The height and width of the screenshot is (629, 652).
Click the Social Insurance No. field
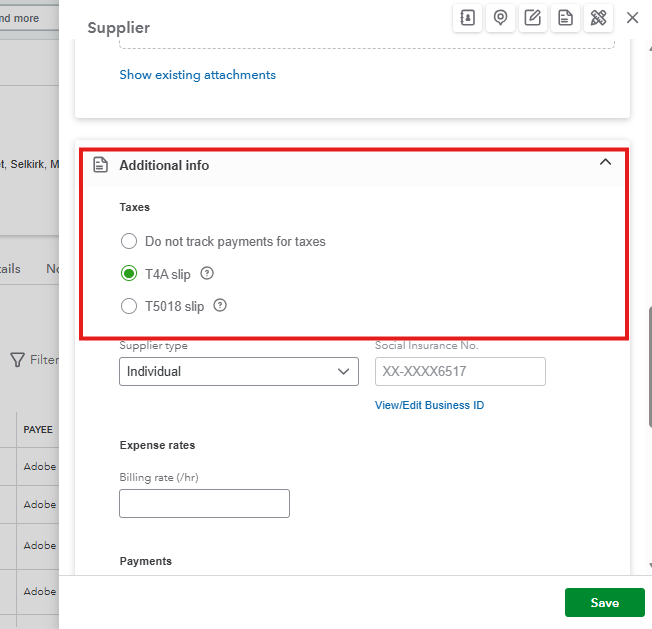tap(460, 371)
